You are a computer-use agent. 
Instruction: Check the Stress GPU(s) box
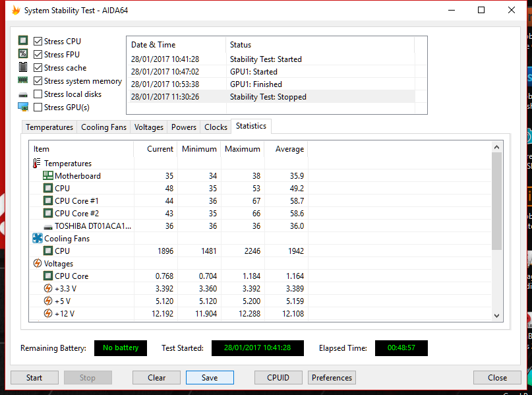point(38,107)
